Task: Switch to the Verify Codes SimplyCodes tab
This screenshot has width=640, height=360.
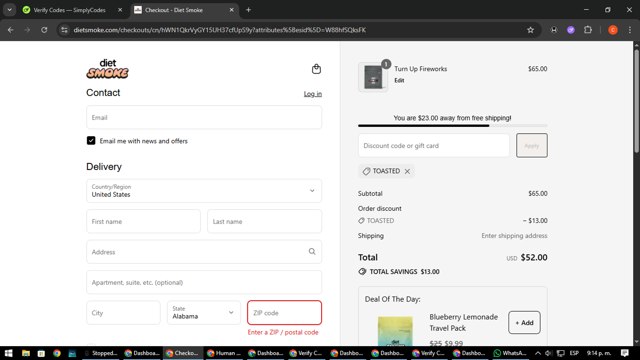Action: coord(69,10)
